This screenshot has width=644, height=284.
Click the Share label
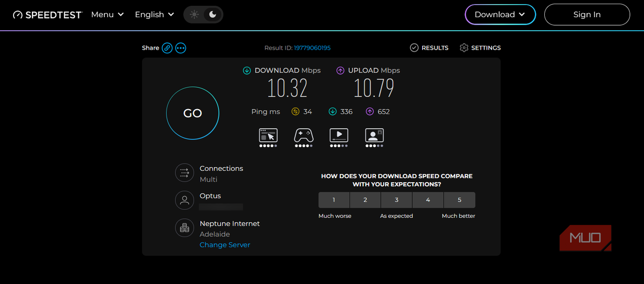(x=150, y=48)
